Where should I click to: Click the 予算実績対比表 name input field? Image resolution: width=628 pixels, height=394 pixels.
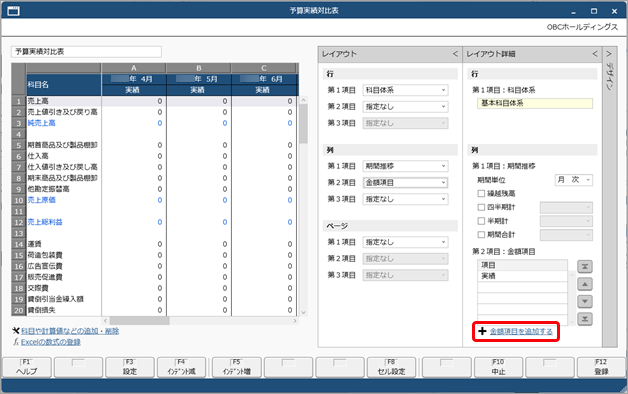[x=87, y=52]
